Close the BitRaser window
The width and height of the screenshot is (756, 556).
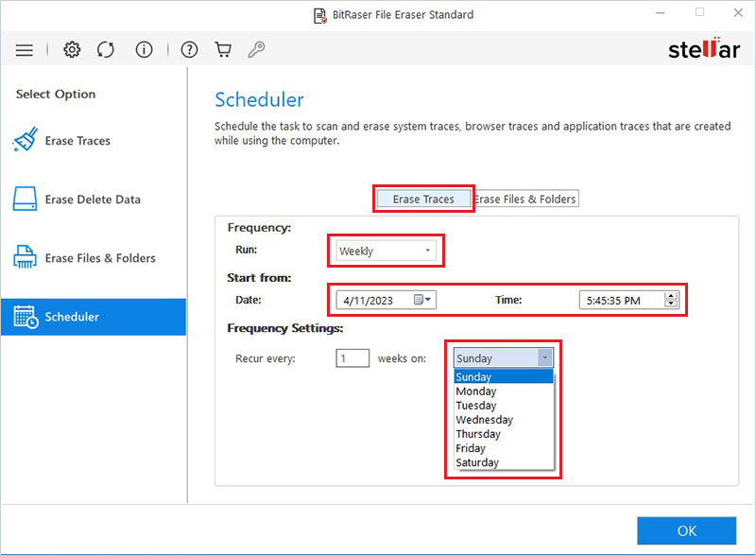[x=738, y=13]
